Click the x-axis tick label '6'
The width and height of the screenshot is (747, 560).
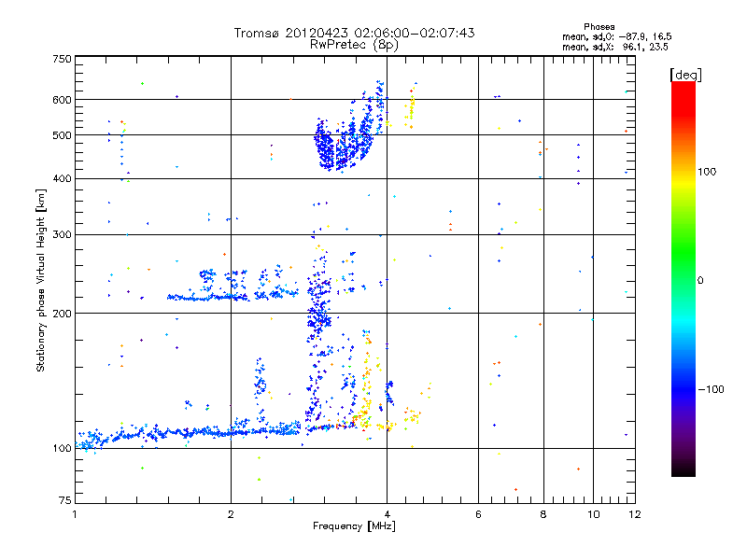coord(478,514)
